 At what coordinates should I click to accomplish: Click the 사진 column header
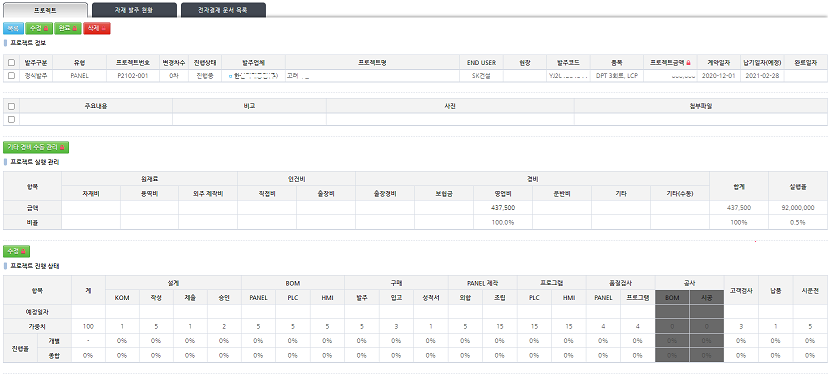click(450, 106)
